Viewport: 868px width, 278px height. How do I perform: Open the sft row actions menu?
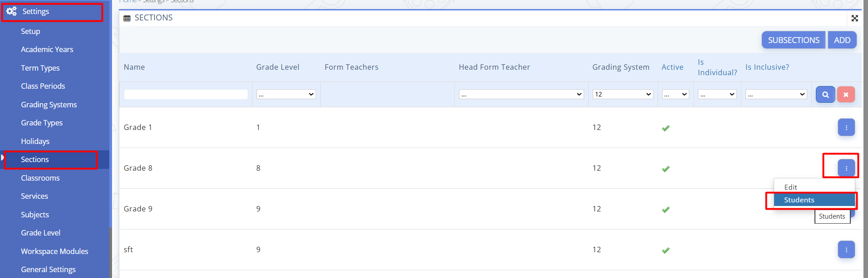pyautogui.click(x=846, y=249)
